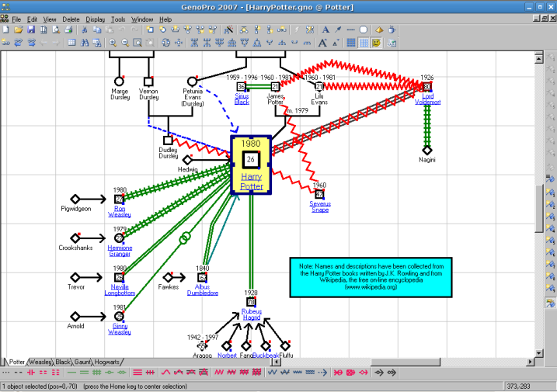The height and width of the screenshot is (392, 557).
Task: Select the pin arrow tool icon
Action: coord(338,30)
